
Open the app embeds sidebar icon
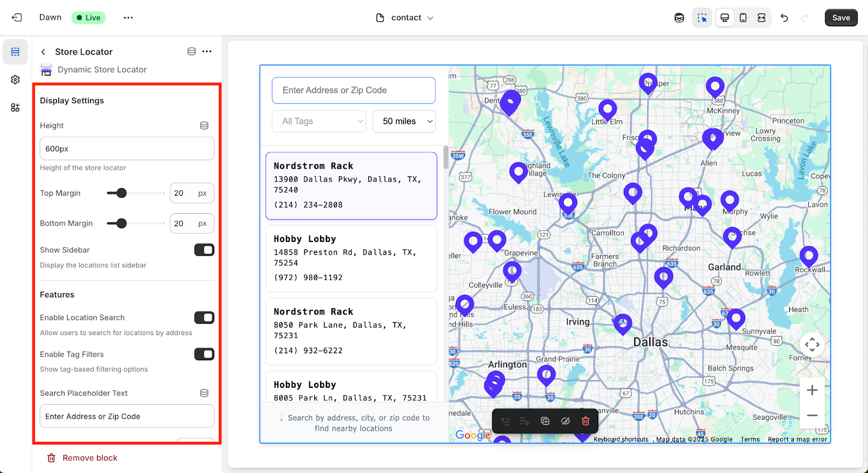(15, 107)
